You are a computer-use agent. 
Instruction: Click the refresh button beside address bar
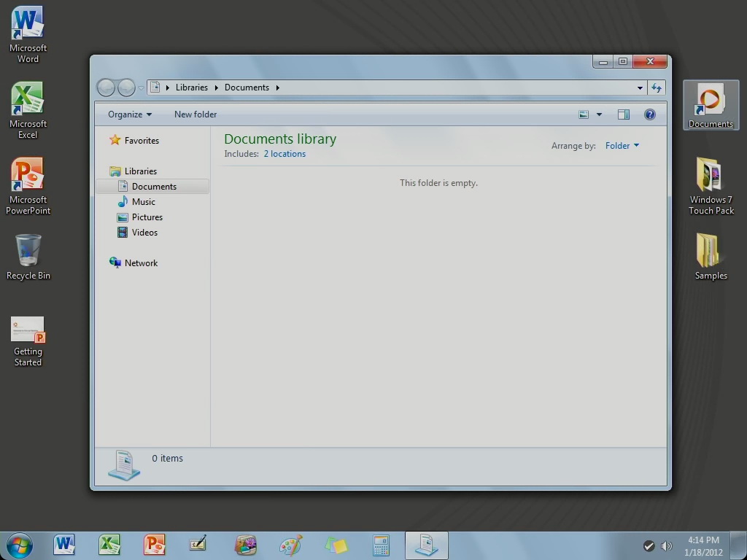[657, 87]
